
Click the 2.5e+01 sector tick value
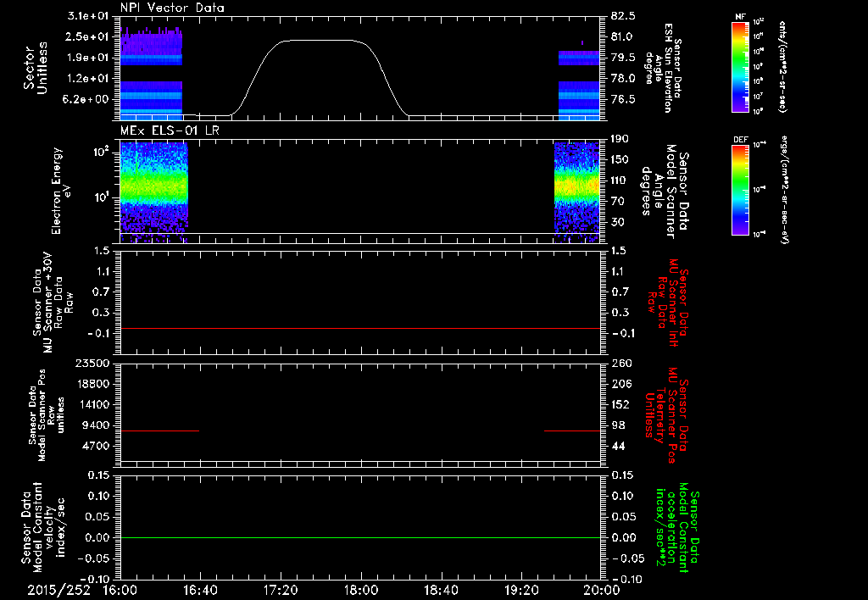pos(87,36)
